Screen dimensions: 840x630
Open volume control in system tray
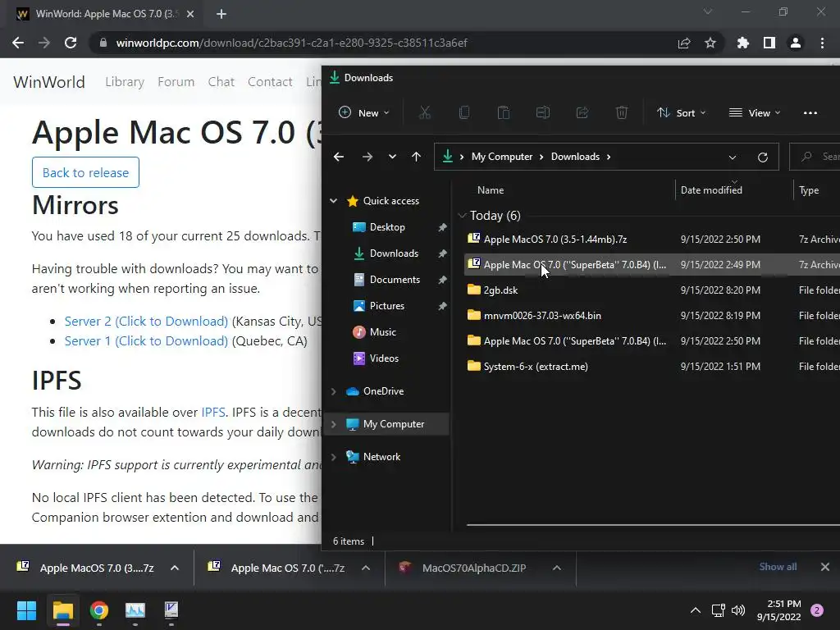point(738,610)
